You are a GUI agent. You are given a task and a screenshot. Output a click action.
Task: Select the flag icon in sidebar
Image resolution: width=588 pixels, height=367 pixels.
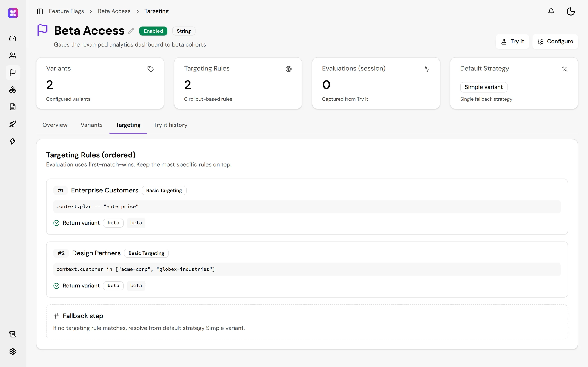tap(13, 72)
